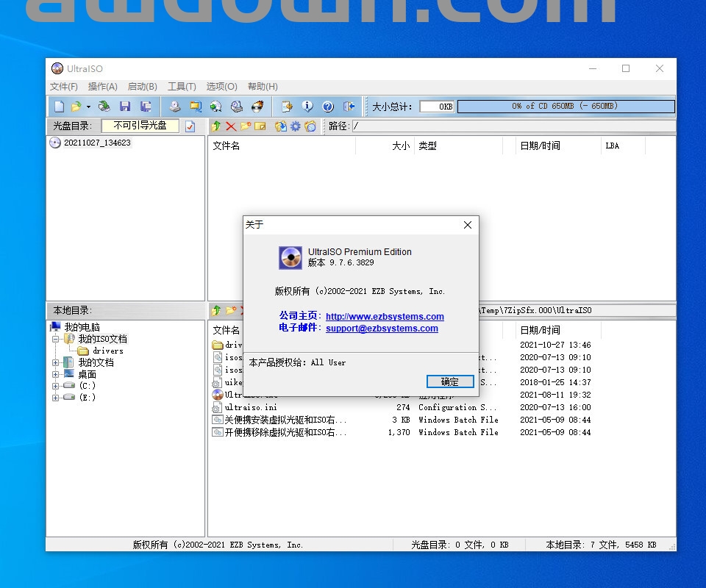
Task: Click the Info icon in toolbar
Action: coord(307,107)
